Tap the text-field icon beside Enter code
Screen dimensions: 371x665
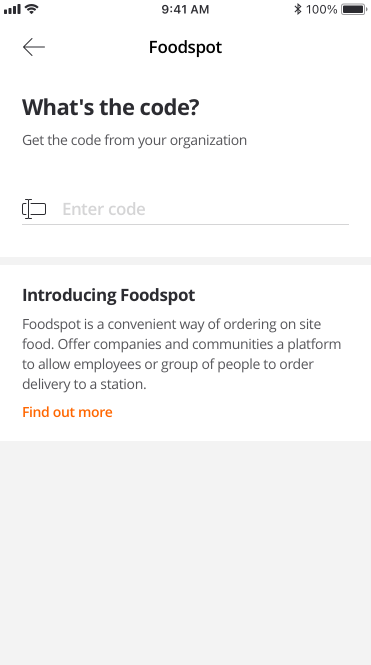[34, 209]
